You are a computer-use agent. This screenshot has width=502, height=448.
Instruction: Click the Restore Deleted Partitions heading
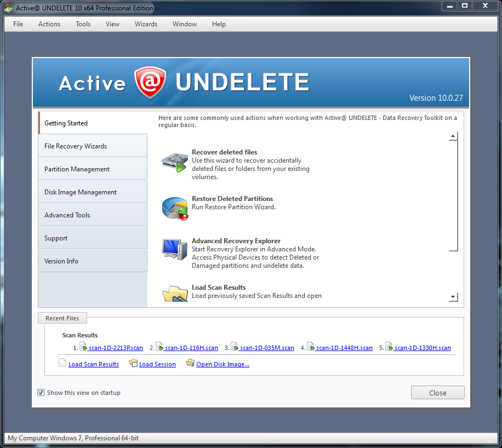[x=232, y=198]
